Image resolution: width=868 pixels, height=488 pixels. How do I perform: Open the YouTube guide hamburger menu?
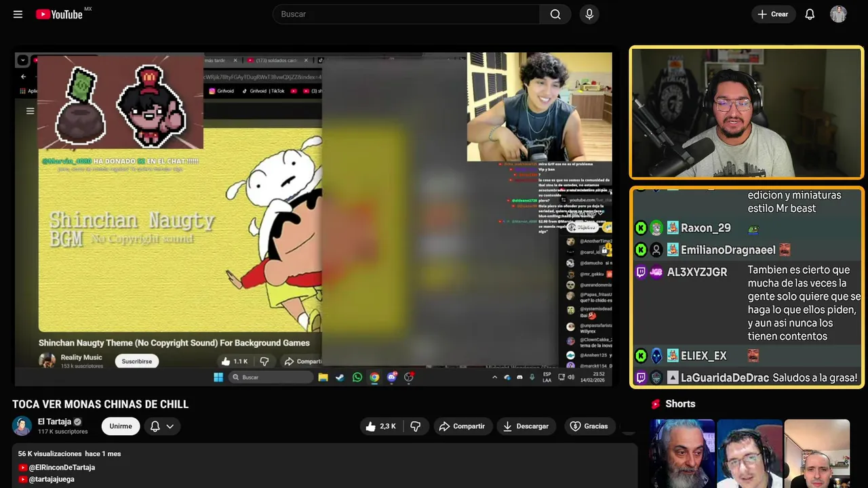[x=18, y=14]
